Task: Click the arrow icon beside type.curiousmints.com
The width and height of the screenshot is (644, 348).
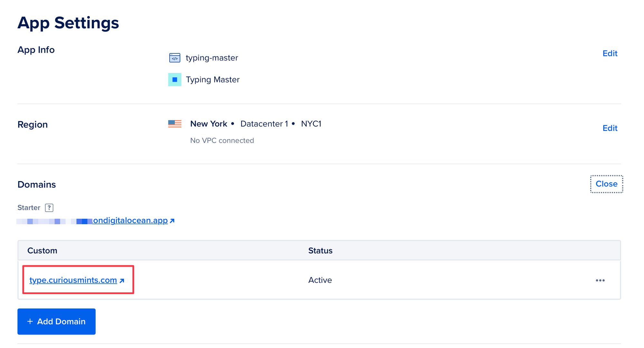Action: tap(122, 281)
